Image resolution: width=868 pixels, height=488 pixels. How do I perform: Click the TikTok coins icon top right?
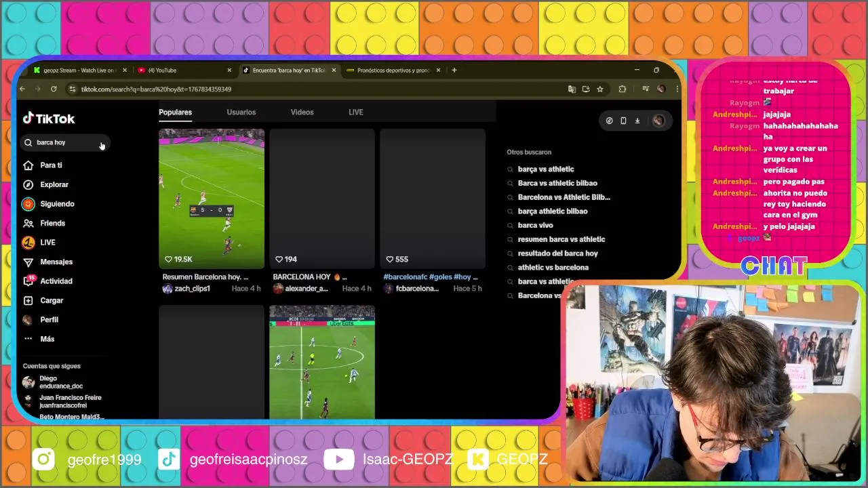tap(609, 121)
